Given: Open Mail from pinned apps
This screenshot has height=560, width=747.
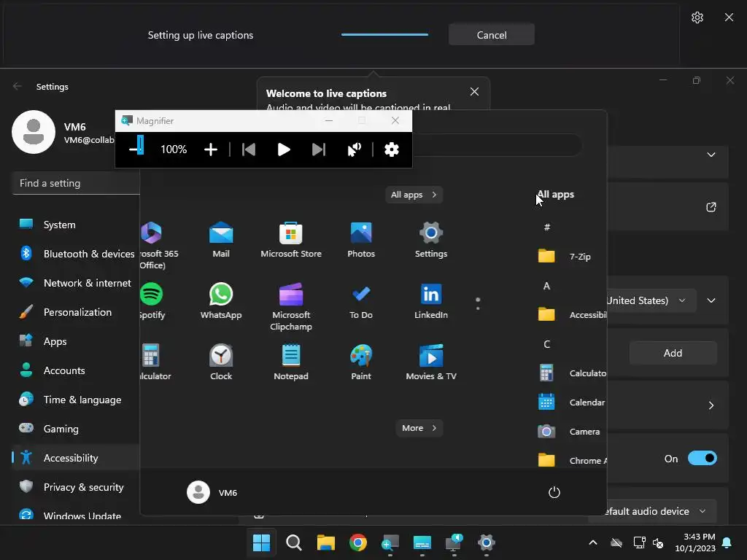Looking at the screenshot, I should pos(221,240).
